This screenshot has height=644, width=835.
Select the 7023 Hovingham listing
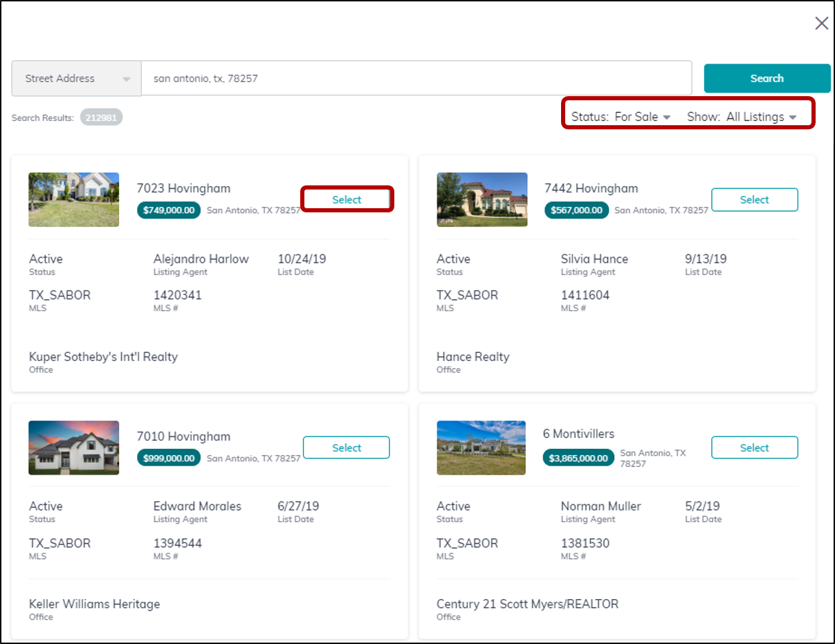point(347,199)
